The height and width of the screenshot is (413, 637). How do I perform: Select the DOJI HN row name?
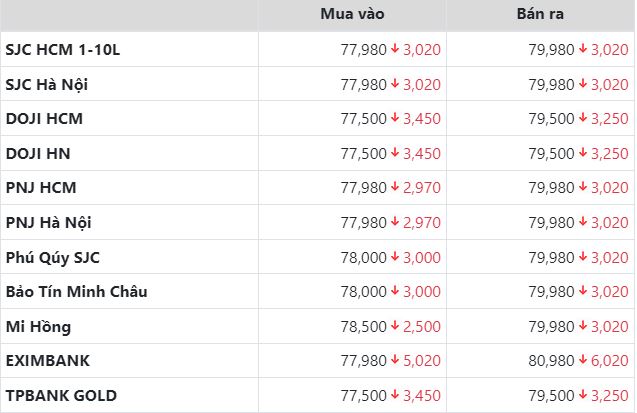[38, 154]
